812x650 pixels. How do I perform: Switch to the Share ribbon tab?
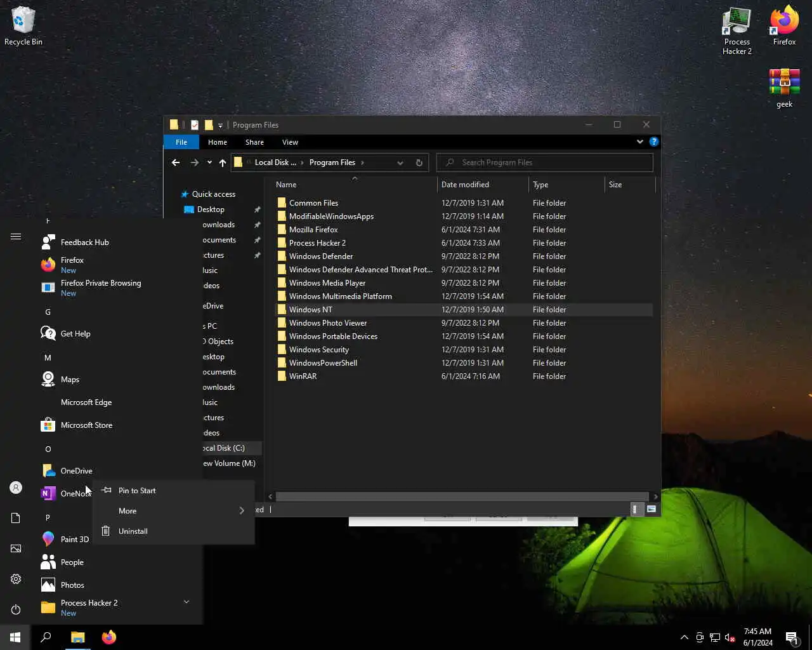[x=254, y=142]
